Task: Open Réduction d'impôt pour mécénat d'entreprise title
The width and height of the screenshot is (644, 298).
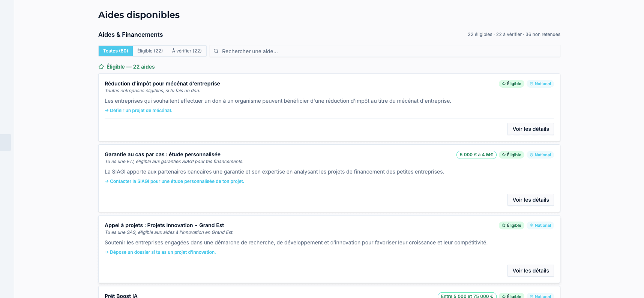Action: tap(162, 84)
